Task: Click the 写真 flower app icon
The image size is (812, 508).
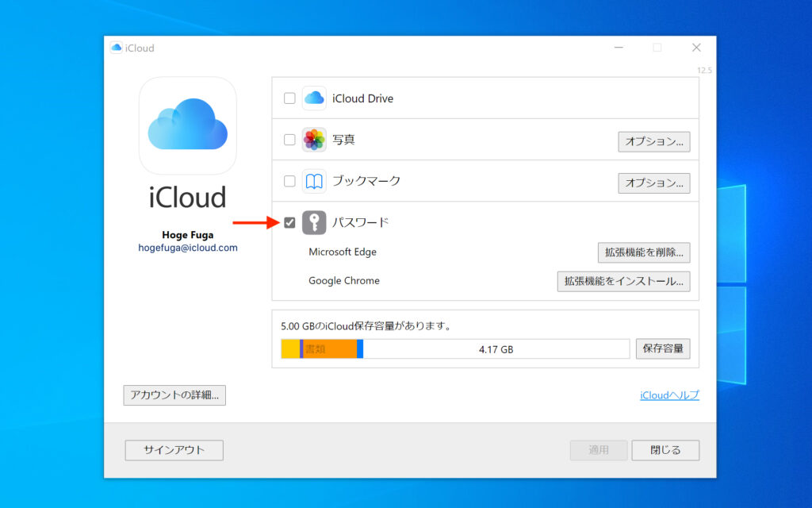Action: pos(314,139)
